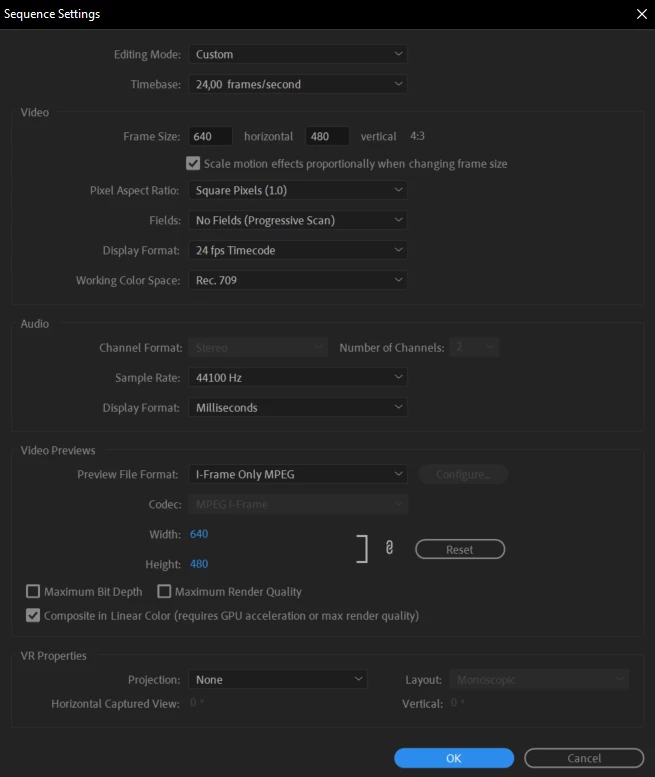Enable Maximum Render Quality checkbox
The height and width of the screenshot is (777, 655).
(x=164, y=591)
